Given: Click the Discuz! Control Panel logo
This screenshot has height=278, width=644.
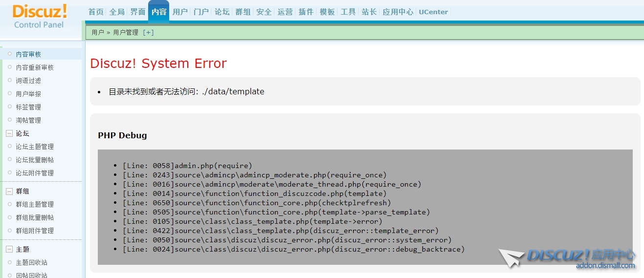Looking at the screenshot, I should coord(40,16).
